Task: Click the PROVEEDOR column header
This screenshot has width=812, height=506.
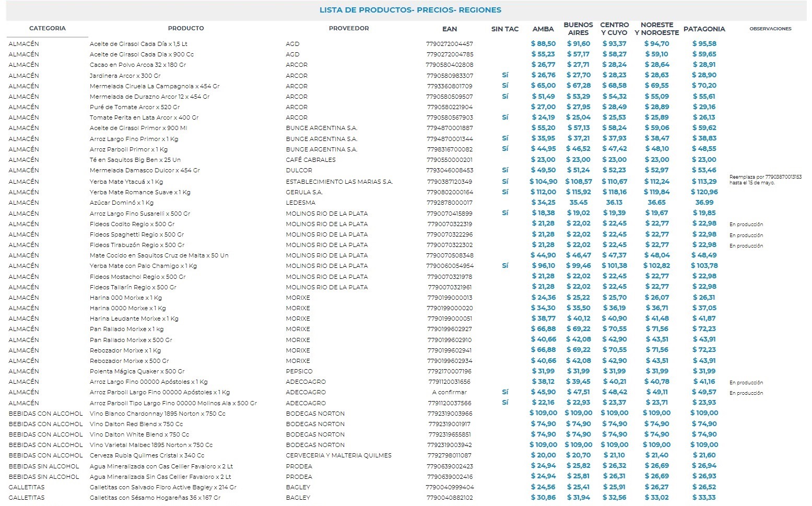Action: (349, 28)
